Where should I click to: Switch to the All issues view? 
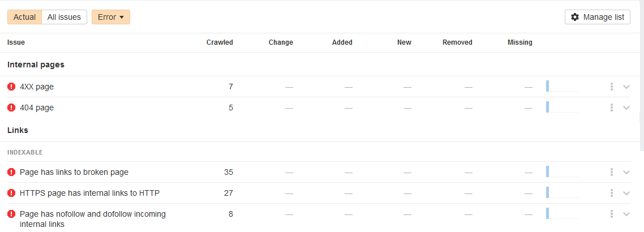[64, 17]
